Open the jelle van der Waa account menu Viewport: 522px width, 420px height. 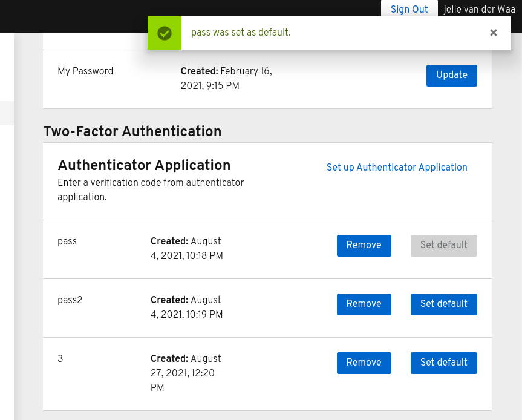tap(479, 9)
